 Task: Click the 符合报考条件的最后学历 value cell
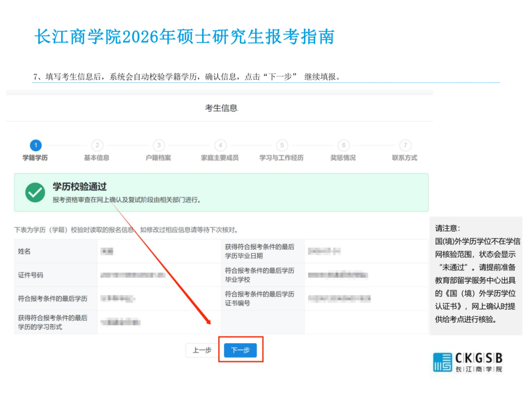pos(117,299)
